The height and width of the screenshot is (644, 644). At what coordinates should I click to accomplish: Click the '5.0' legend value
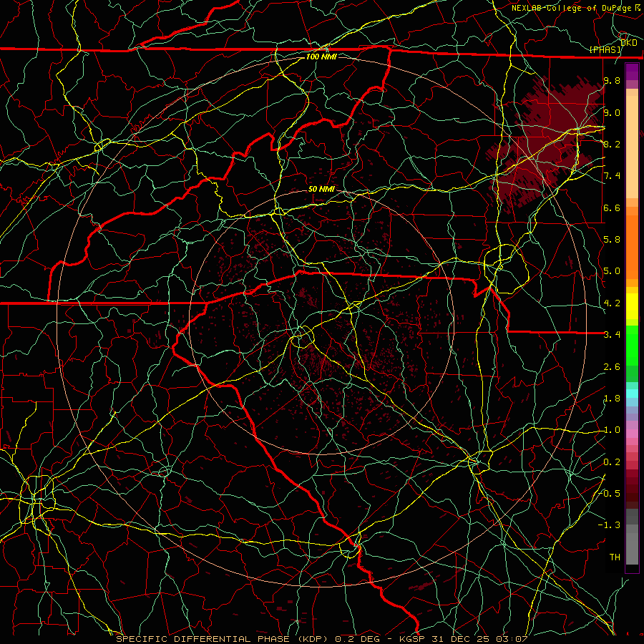612,271
